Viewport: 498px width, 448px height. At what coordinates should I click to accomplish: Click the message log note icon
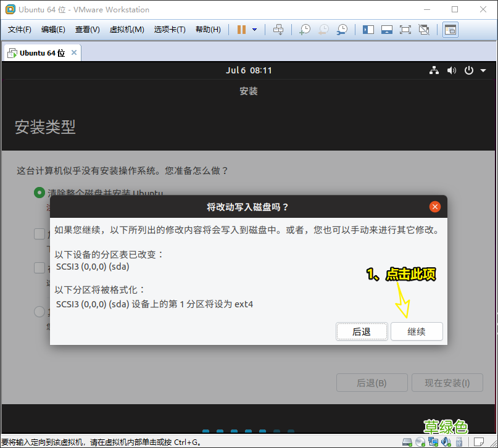(479, 442)
